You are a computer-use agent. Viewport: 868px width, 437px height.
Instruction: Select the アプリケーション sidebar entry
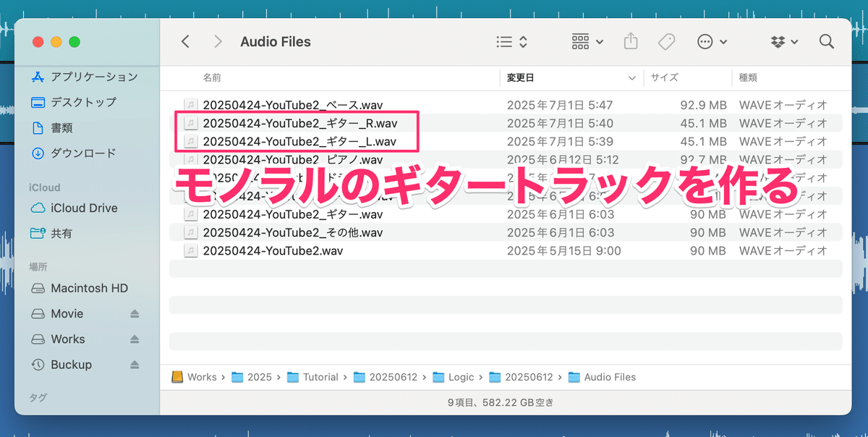tap(87, 76)
